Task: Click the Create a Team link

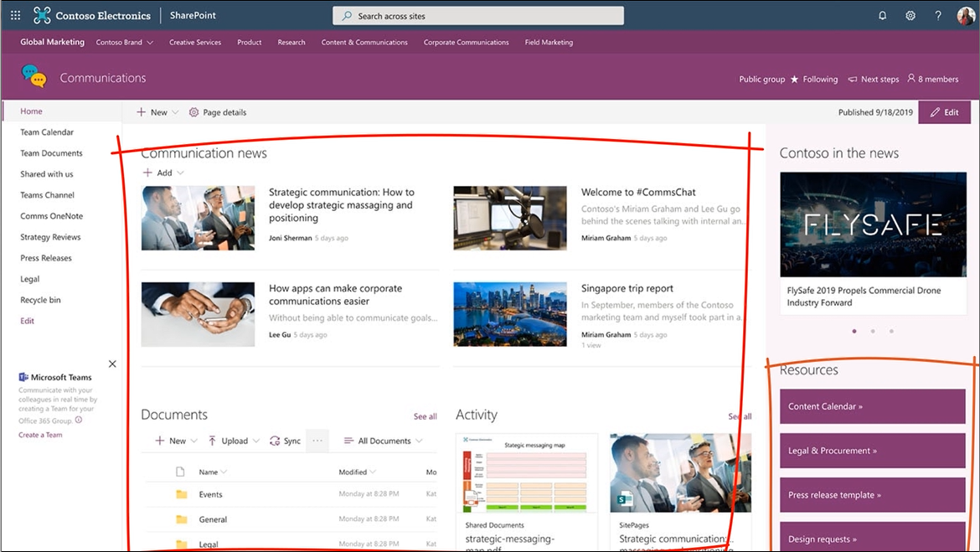Action: pyautogui.click(x=41, y=435)
